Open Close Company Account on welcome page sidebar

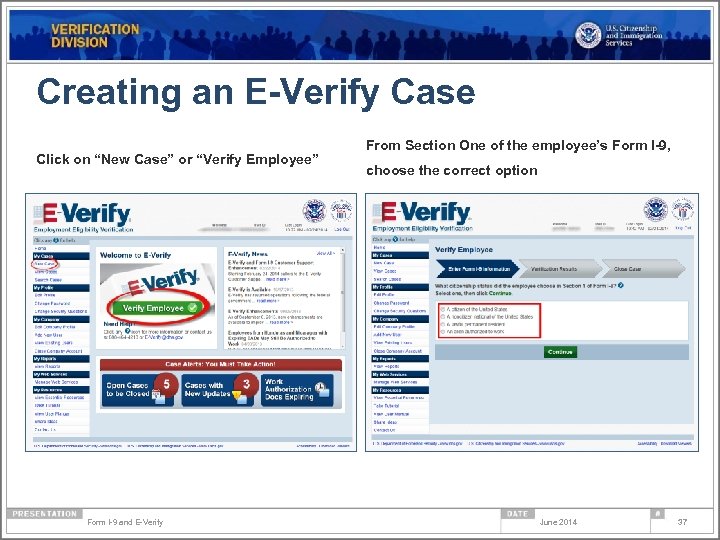pos(58,351)
